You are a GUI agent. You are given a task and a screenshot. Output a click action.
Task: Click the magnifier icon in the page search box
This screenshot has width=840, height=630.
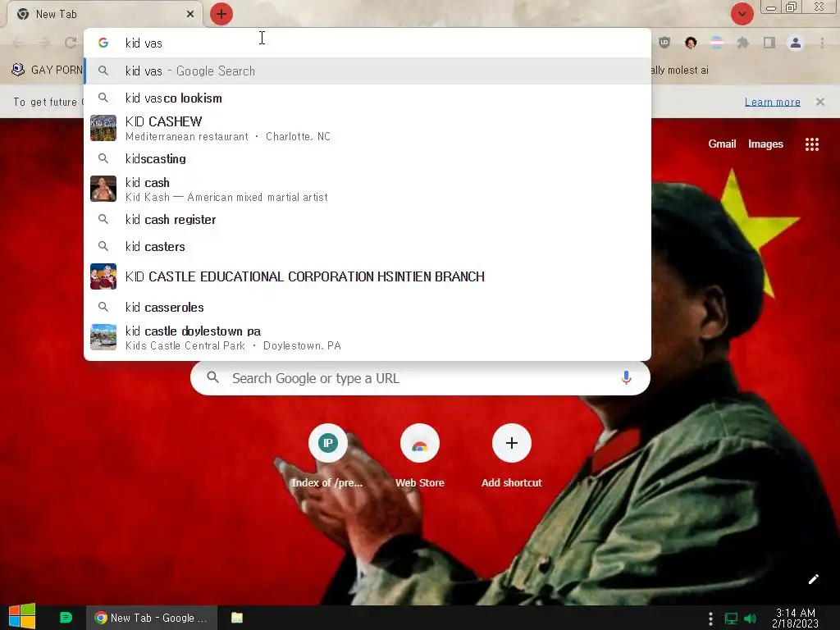[212, 377]
